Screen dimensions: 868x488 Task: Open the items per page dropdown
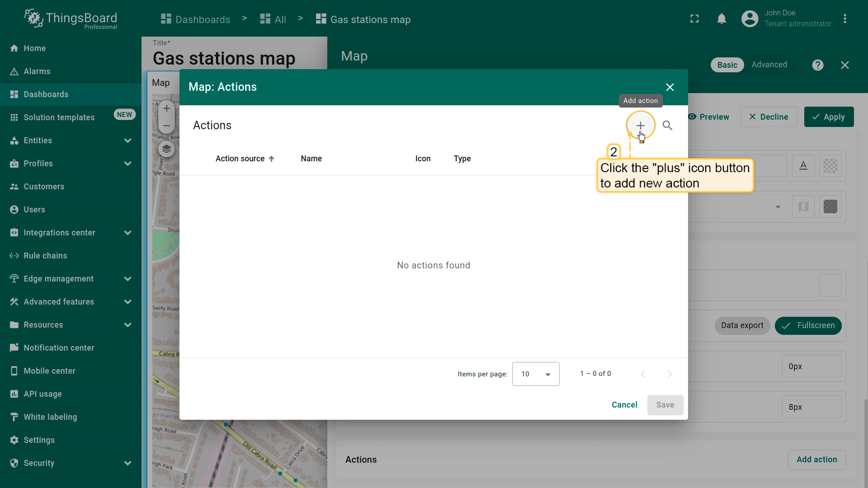point(535,374)
